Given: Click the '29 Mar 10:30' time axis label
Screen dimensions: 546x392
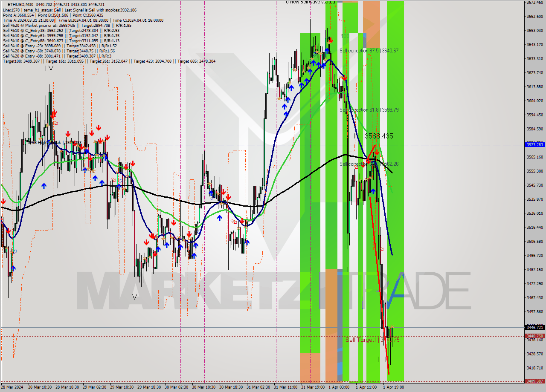Looking at the screenshot, I should 121,387.
